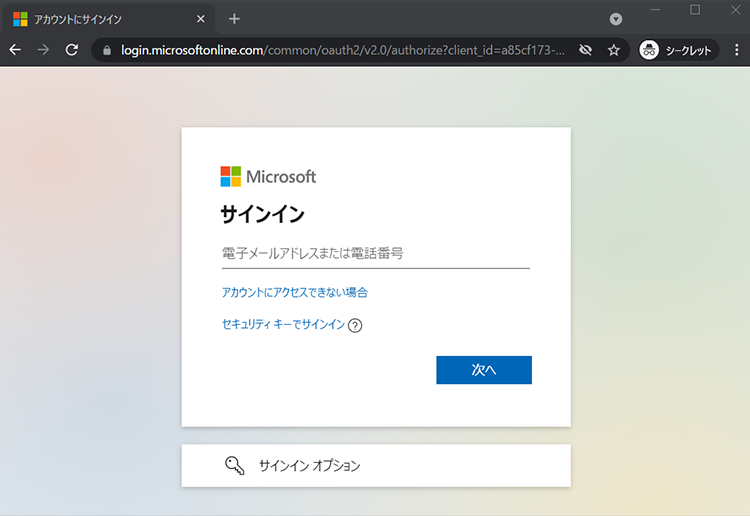This screenshot has width=750, height=516.
Task: Reload the sign-in page
Action: click(72, 50)
